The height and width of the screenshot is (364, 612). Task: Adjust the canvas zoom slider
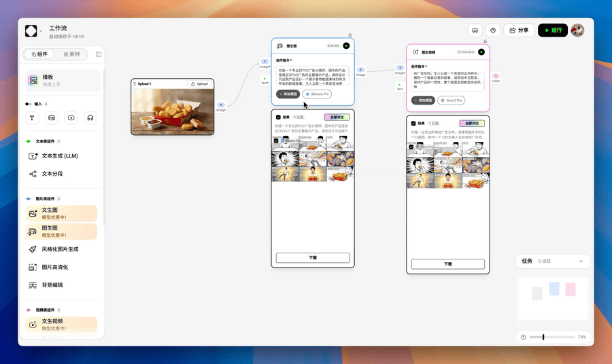[x=543, y=337]
